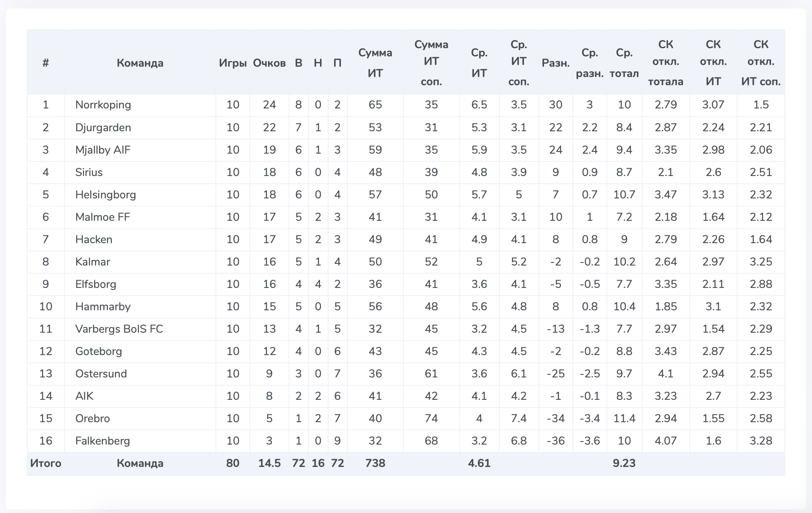Select team name Ostersund

click(101, 374)
